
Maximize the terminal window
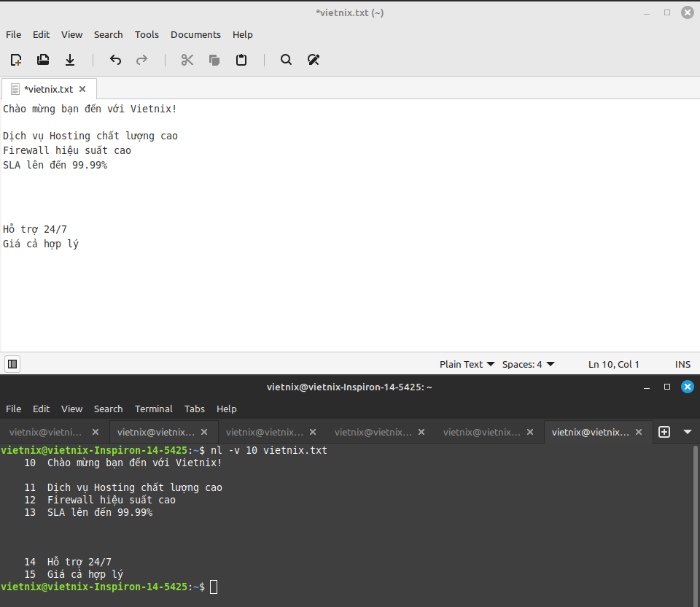tap(667, 387)
